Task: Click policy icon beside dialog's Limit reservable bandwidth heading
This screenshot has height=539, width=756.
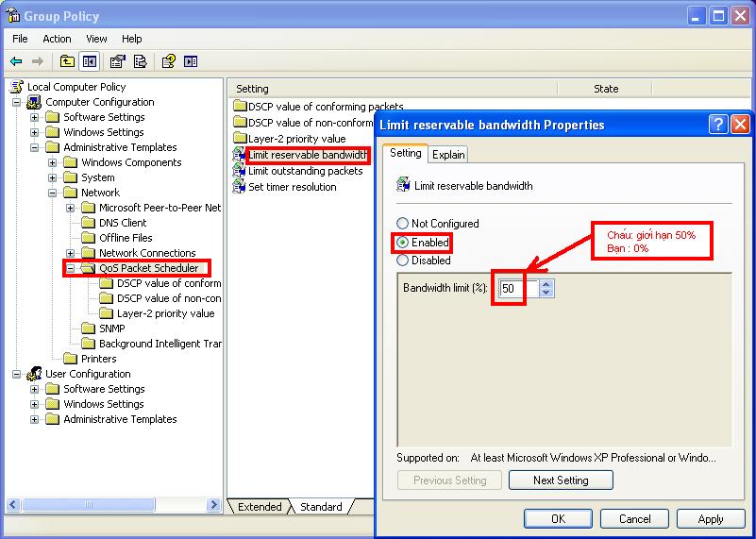Action: click(403, 185)
